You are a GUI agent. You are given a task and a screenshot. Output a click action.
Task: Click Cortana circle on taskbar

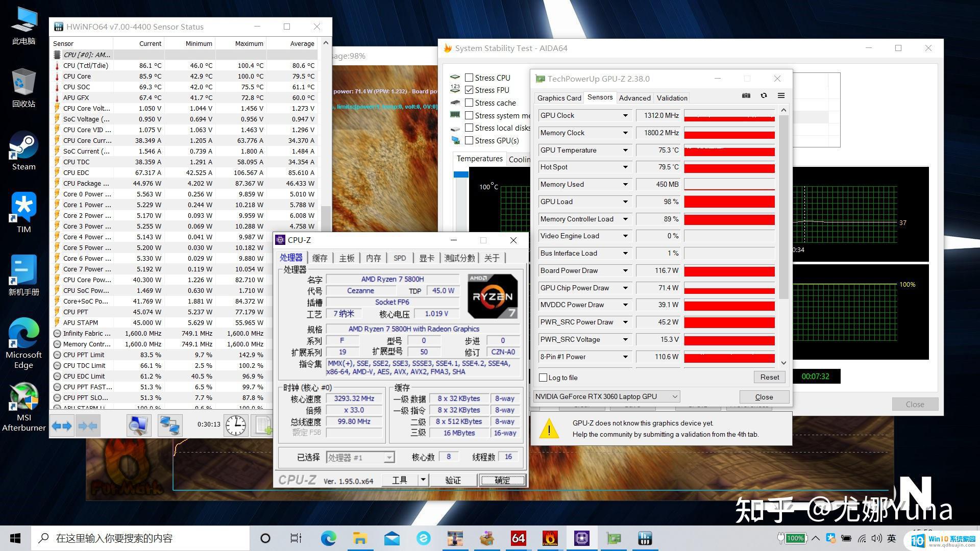point(265,538)
